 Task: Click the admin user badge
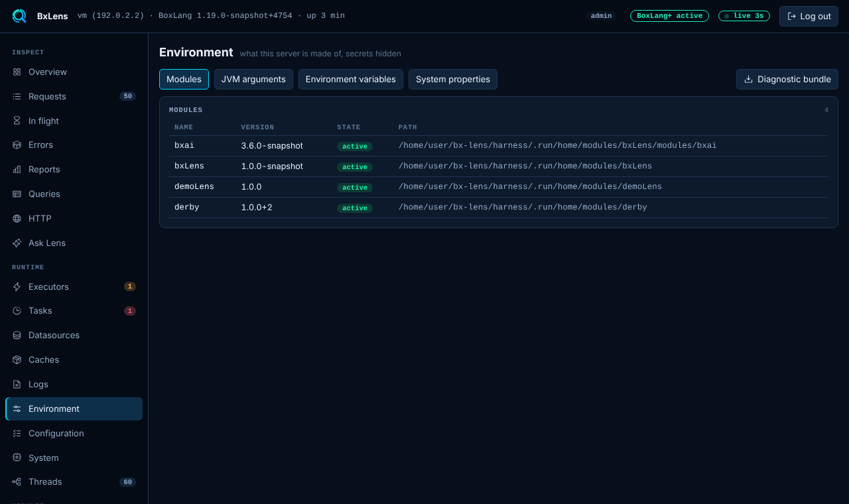tap(601, 16)
